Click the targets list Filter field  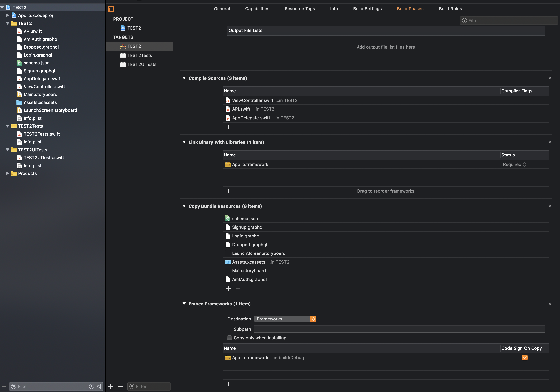point(149,386)
